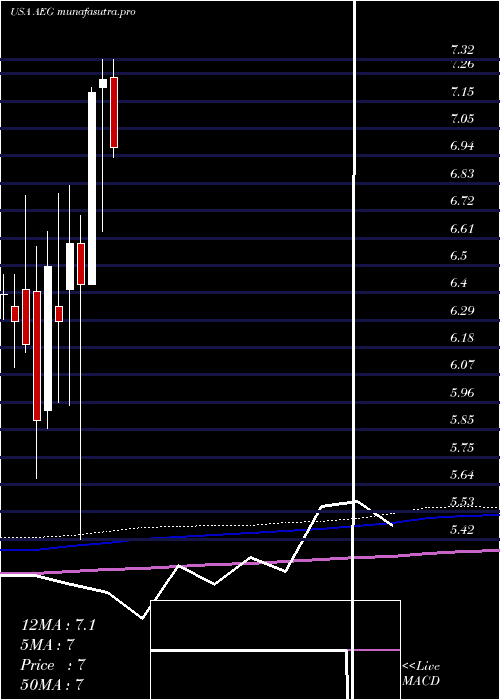
Task: Click the Price : 7 readout
Action: 53,665
